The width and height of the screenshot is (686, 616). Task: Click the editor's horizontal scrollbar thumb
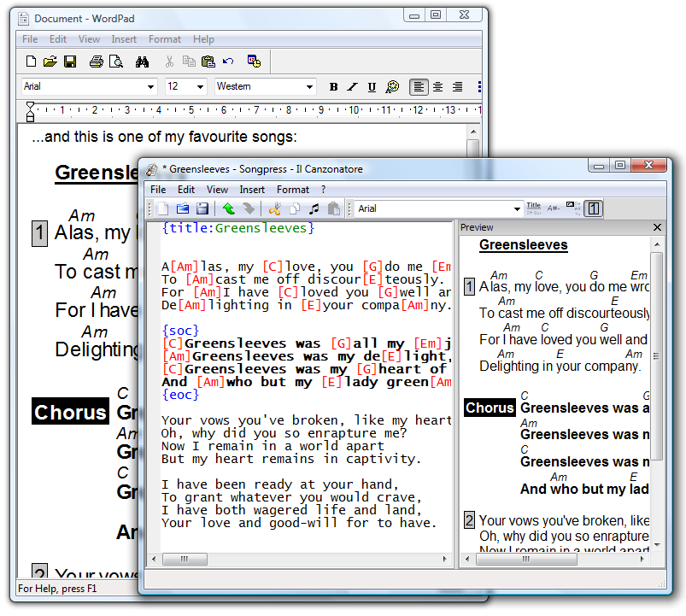(185, 559)
